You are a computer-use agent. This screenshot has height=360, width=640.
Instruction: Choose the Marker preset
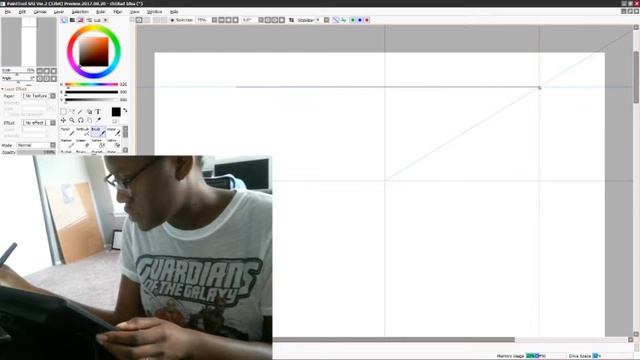tap(67, 143)
